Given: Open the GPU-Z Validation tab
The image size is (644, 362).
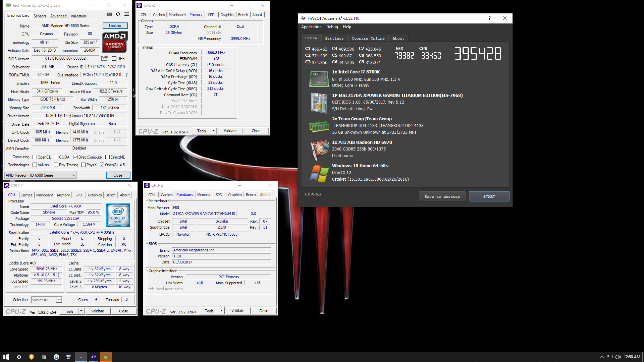Looking at the screenshot, I should (78, 16).
